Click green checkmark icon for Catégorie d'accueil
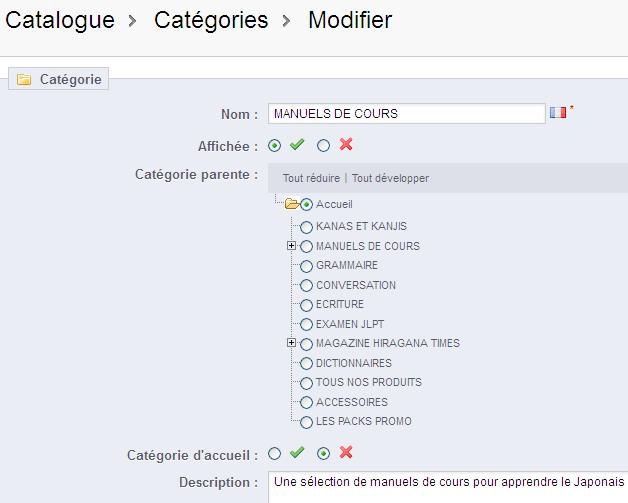 point(297,453)
